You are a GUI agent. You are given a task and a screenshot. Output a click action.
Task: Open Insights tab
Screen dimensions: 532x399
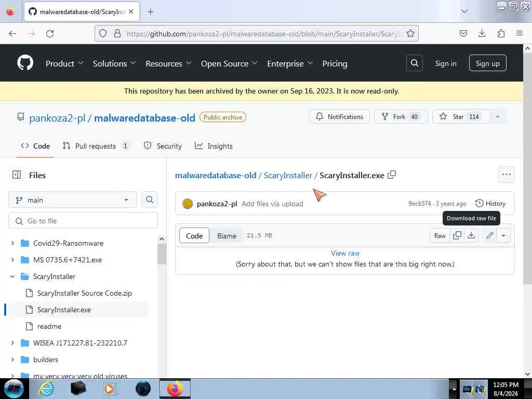click(214, 146)
